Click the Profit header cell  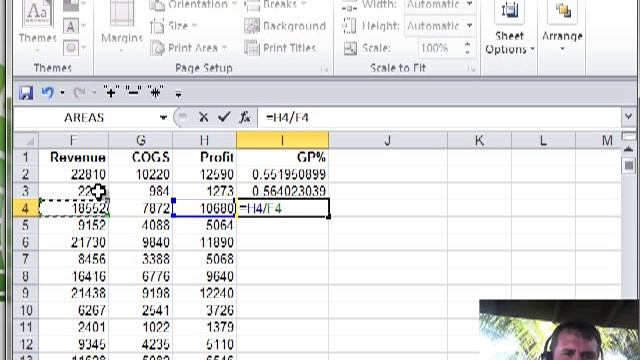tap(204, 157)
